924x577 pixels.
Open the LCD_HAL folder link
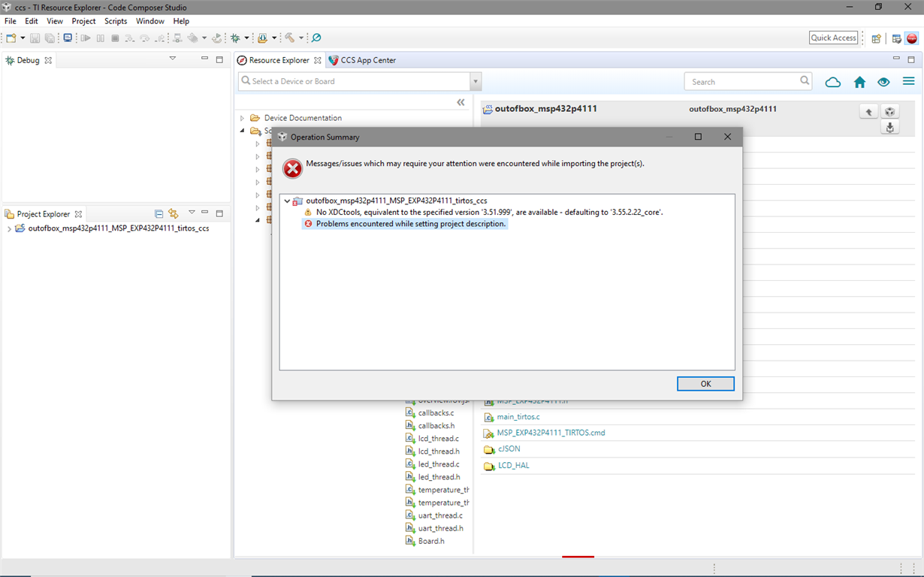[513, 466]
